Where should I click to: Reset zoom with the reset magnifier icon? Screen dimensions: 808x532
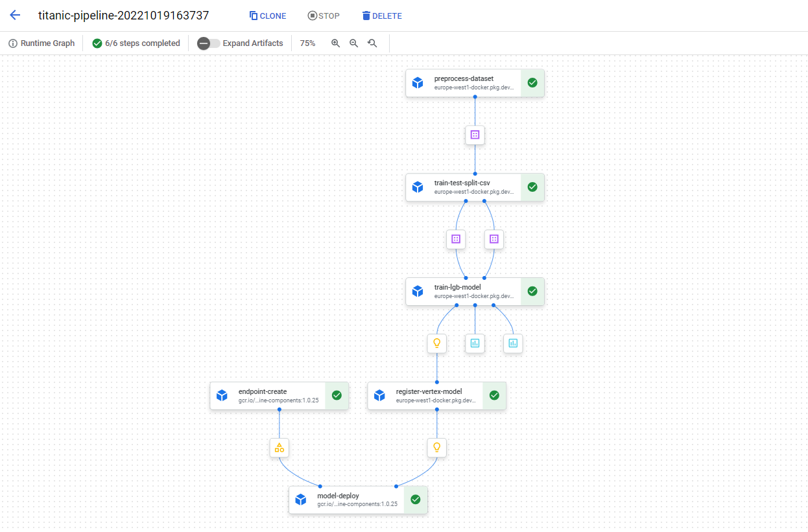(372, 43)
